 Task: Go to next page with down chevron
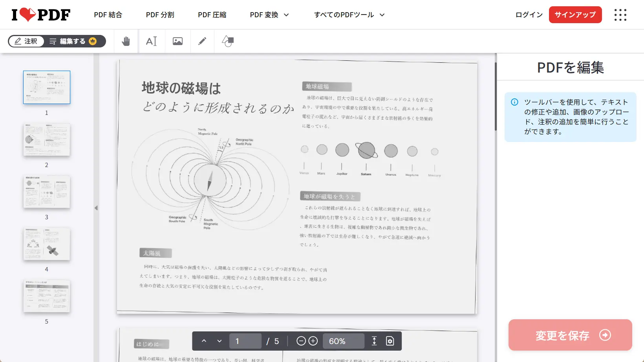point(220,341)
